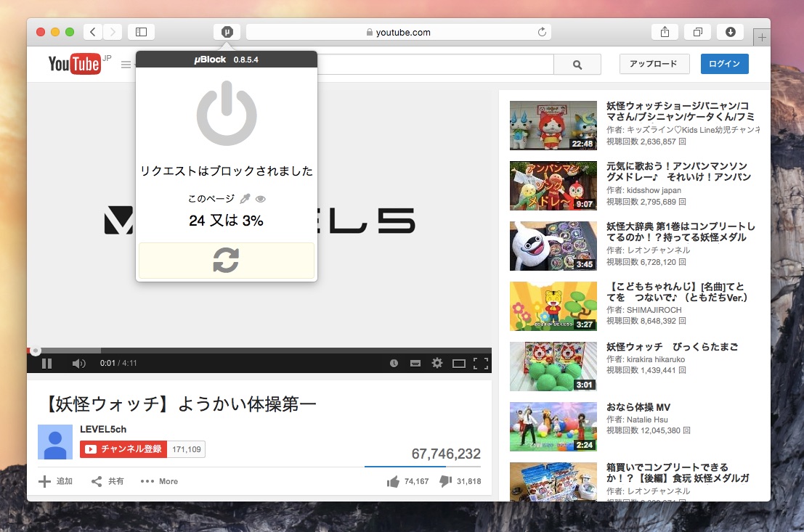Open the 2:24 おなら体操 thumbnail
The height and width of the screenshot is (532, 804).
pos(553,427)
